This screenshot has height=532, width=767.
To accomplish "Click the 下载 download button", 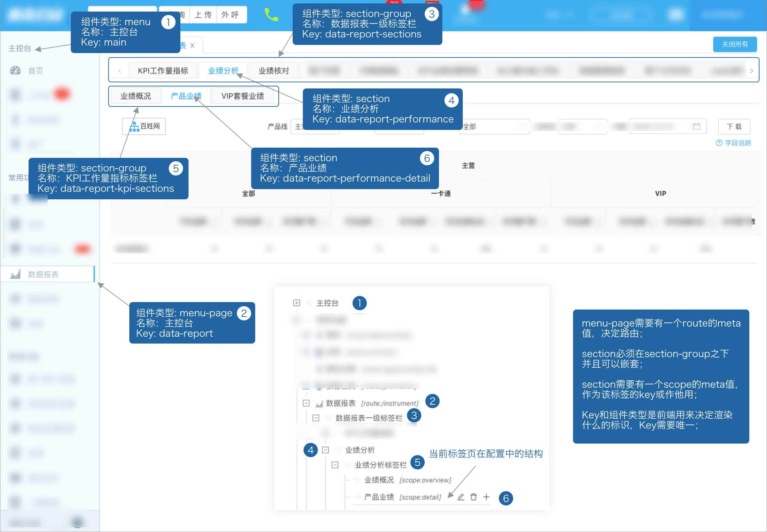I will tap(734, 127).
